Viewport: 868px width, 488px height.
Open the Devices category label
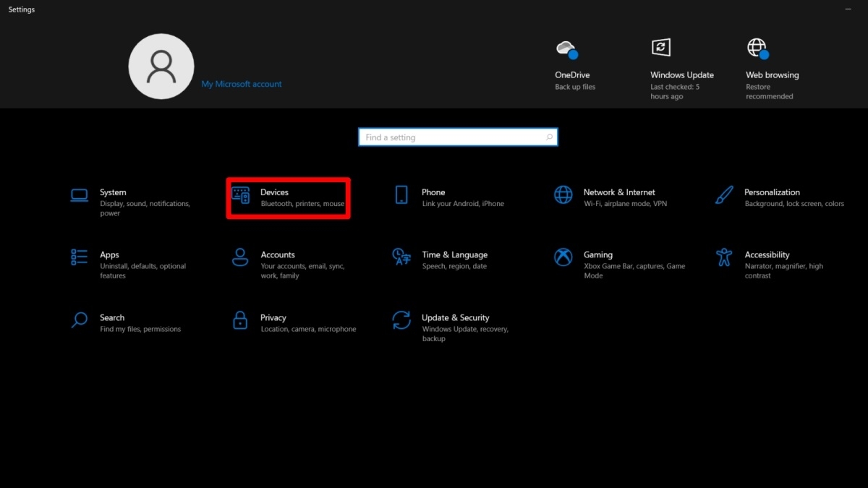pyautogui.click(x=275, y=192)
